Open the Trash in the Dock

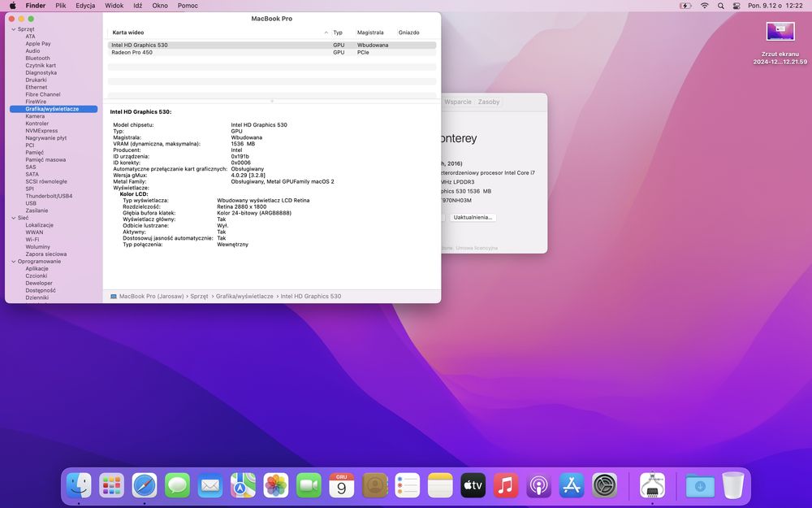pyautogui.click(x=732, y=486)
